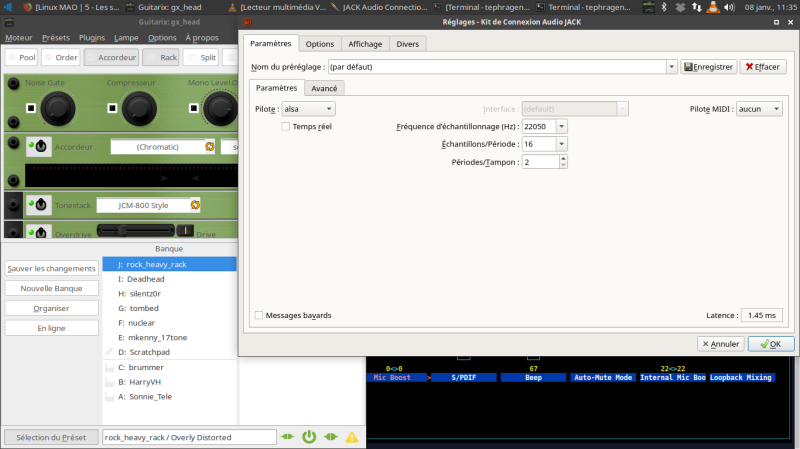Click the factory icon beside A: Sonnie_Tele
This screenshot has width=800, height=449.
[109, 396]
